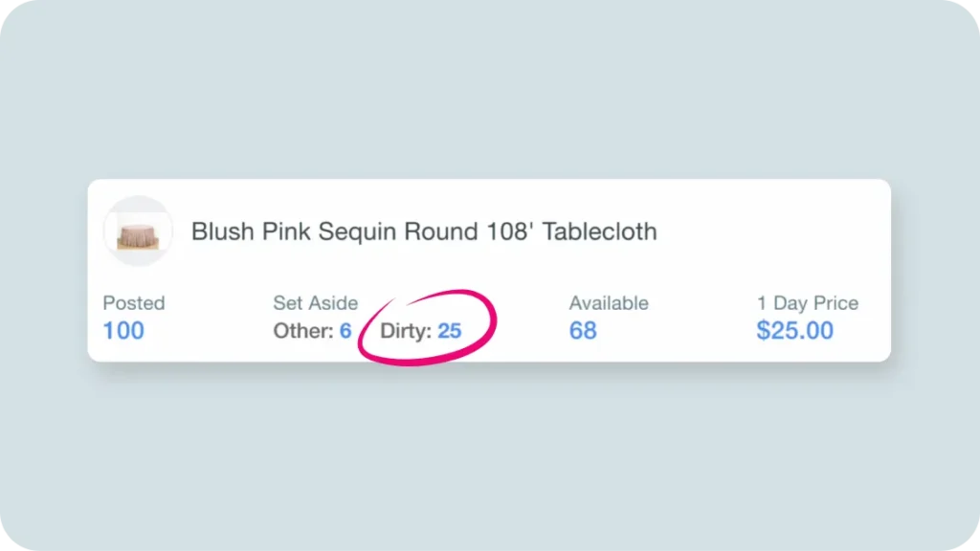Click the Posted column header
The width and height of the screenshot is (980, 551).
tap(133, 303)
